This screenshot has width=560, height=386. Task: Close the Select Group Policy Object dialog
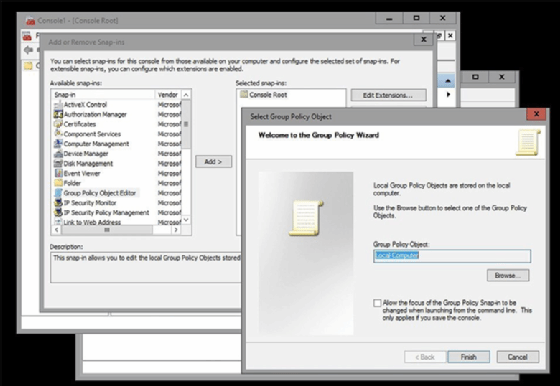point(536,114)
